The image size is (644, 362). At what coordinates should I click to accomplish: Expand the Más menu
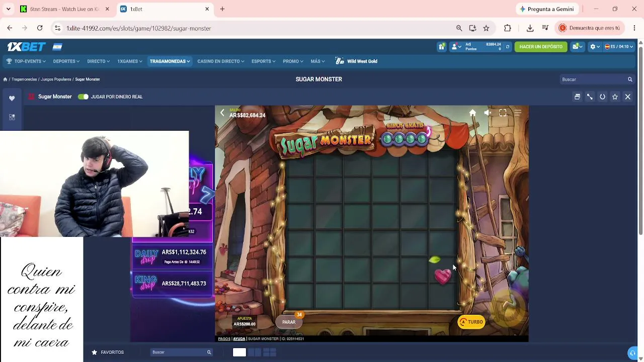(317, 61)
